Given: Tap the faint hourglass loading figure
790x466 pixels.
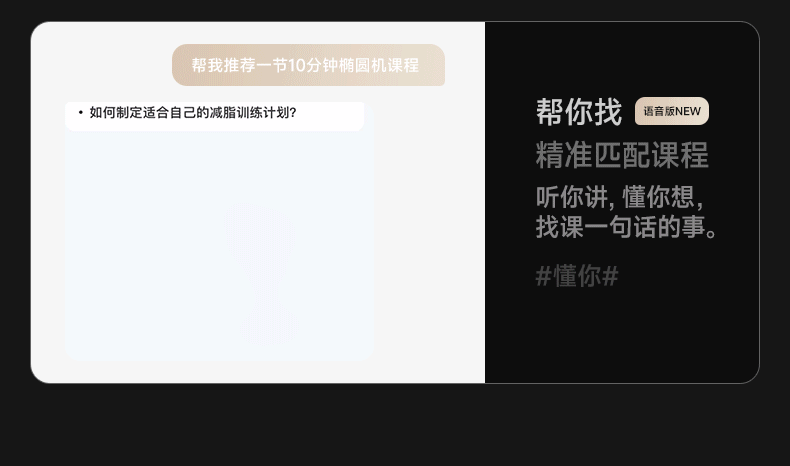Looking at the screenshot, I should (x=262, y=274).
